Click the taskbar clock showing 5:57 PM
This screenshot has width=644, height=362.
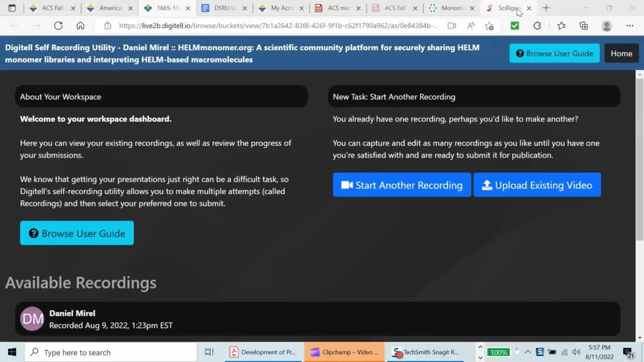pyautogui.click(x=599, y=352)
